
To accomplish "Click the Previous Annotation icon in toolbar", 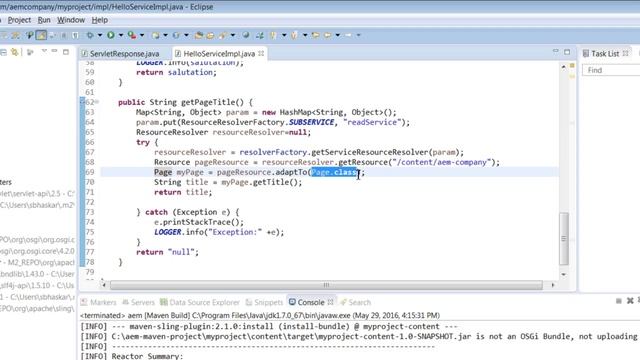I will pyautogui.click(x=294, y=35).
